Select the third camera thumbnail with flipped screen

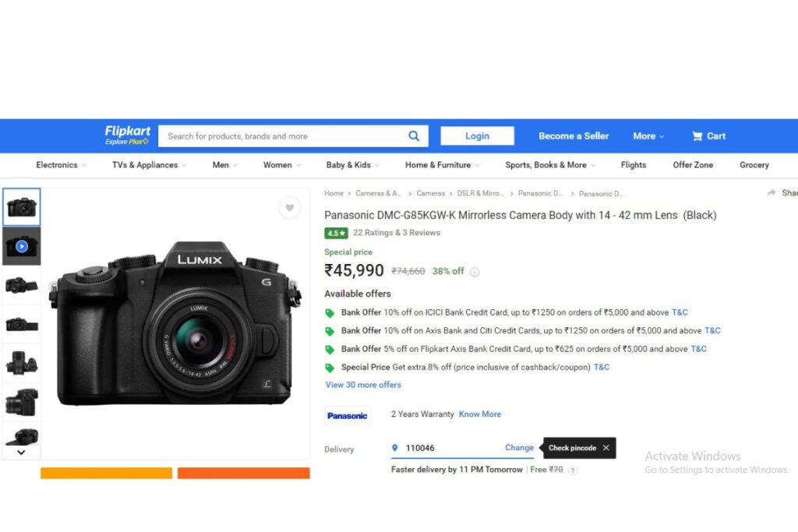click(x=21, y=285)
